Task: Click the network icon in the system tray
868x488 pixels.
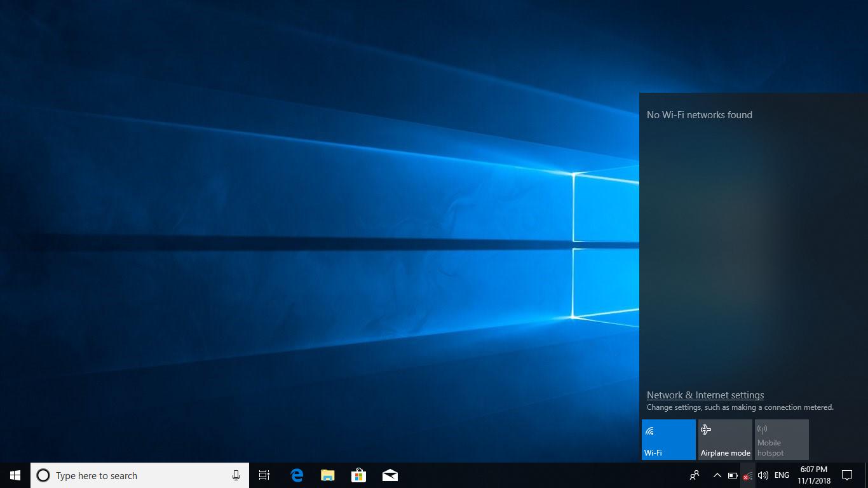Action: pyautogui.click(x=747, y=475)
